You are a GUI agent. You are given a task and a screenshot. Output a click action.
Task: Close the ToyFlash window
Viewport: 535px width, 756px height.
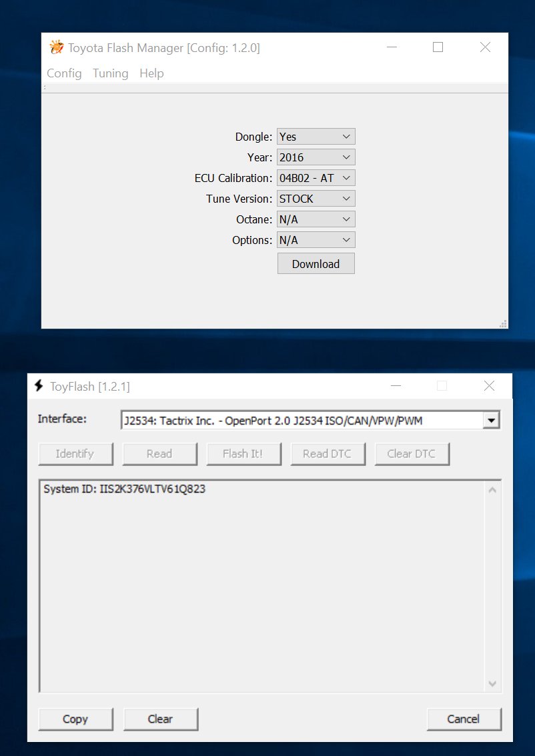point(489,386)
